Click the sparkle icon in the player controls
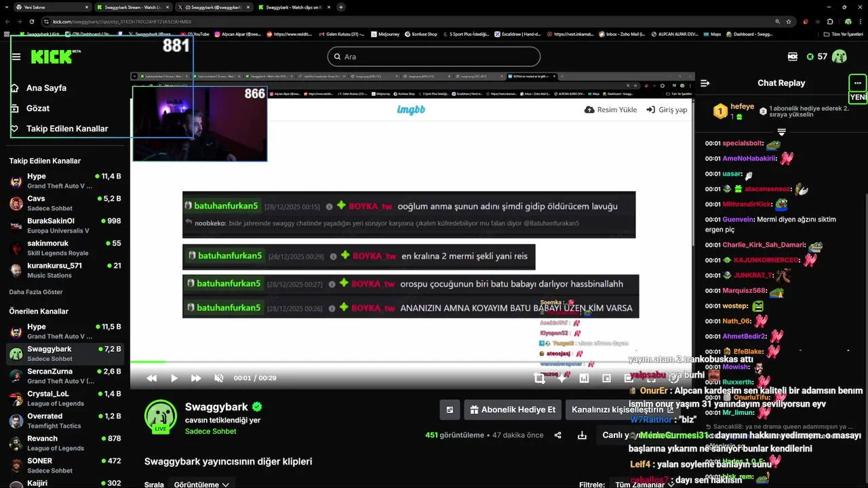The width and height of the screenshot is (868, 488). coord(561,378)
